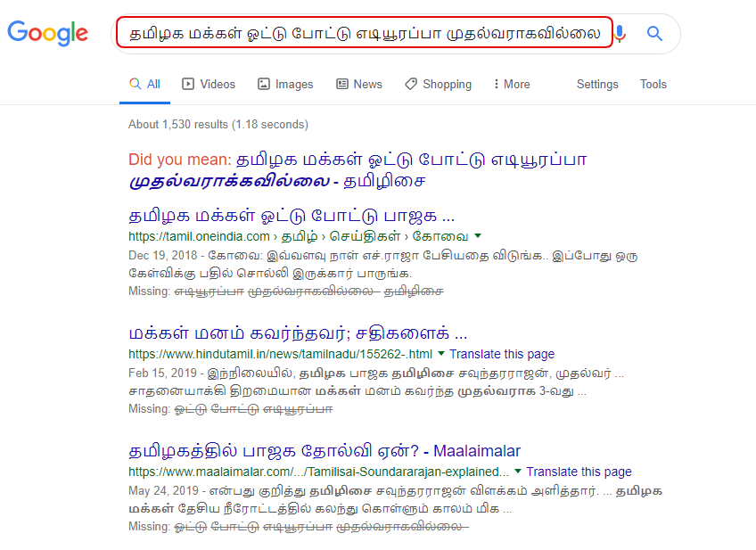Click the Videos tab play icon
This screenshot has height=550, width=756.
point(187,84)
